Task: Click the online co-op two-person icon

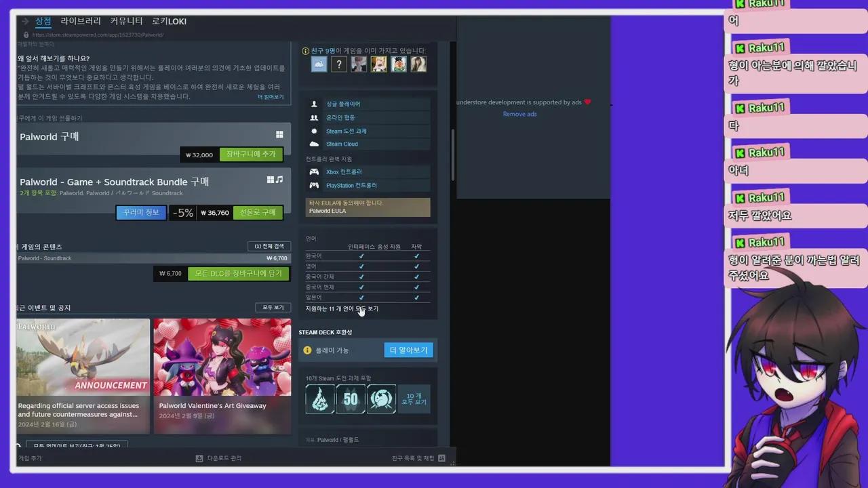Action: [314, 118]
